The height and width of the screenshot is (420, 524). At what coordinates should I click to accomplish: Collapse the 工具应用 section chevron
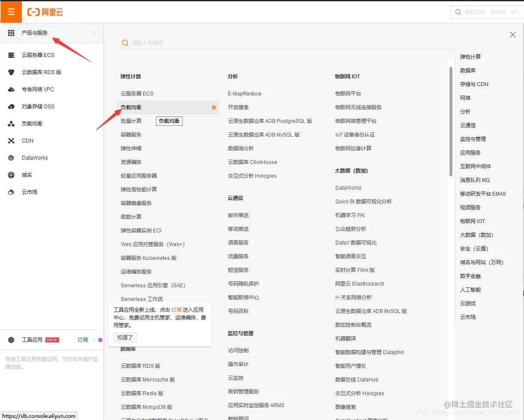(93, 340)
